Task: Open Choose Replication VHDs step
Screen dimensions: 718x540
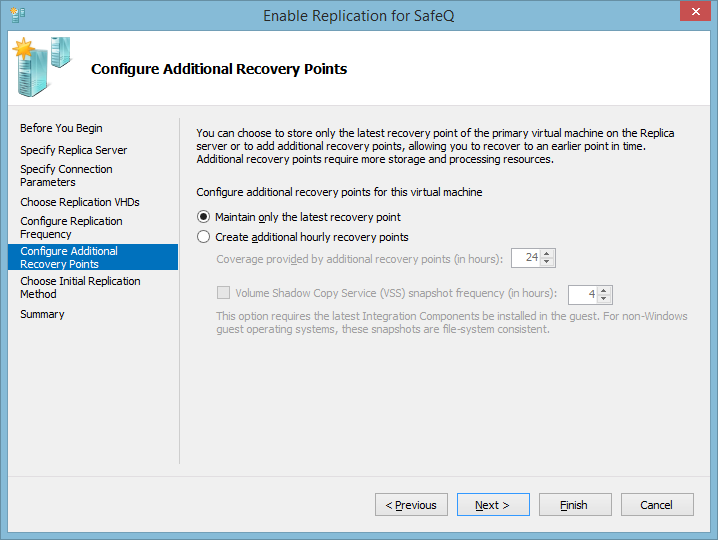Action: click(80, 202)
